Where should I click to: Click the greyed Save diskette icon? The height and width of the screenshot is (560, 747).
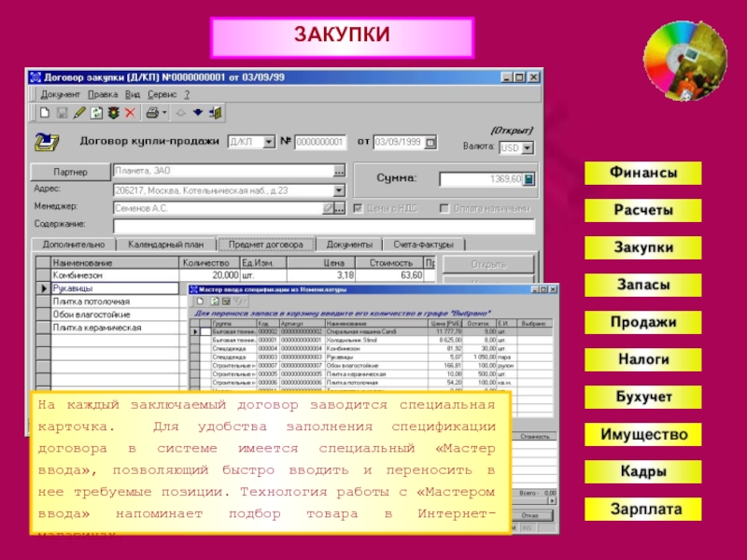point(62,113)
